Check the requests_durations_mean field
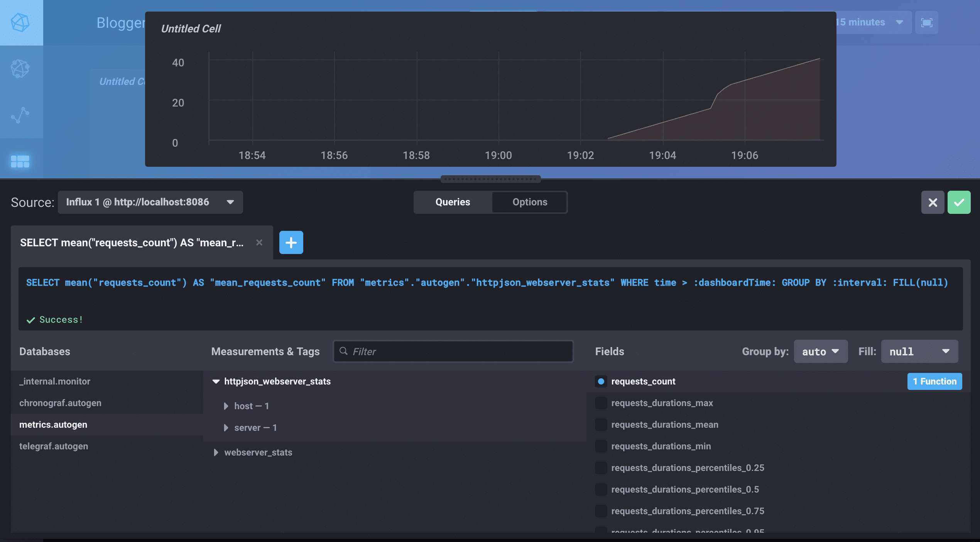Viewport: 980px width, 542px height. 601,425
